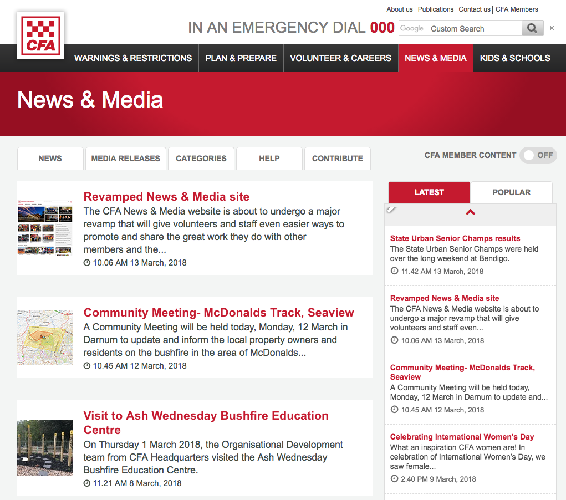Open Kids & Schools menu
Image resolution: width=566 pixels, height=500 pixels.
pyautogui.click(x=515, y=58)
